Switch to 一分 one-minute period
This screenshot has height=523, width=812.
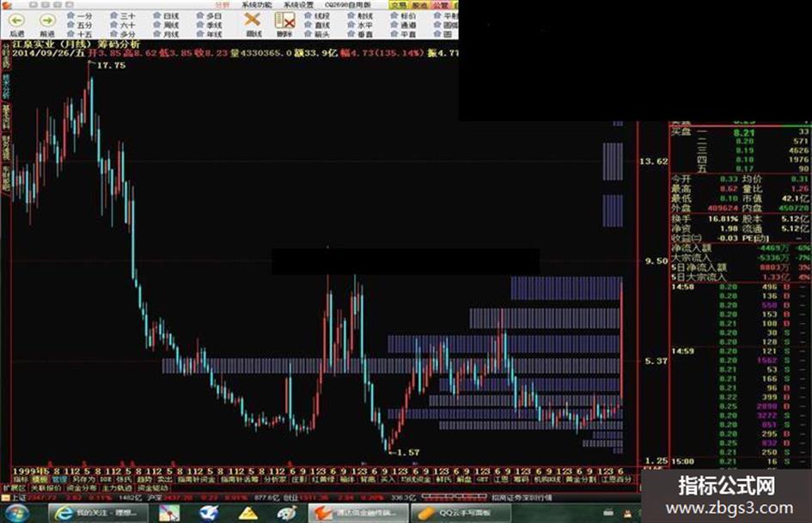[x=80, y=16]
